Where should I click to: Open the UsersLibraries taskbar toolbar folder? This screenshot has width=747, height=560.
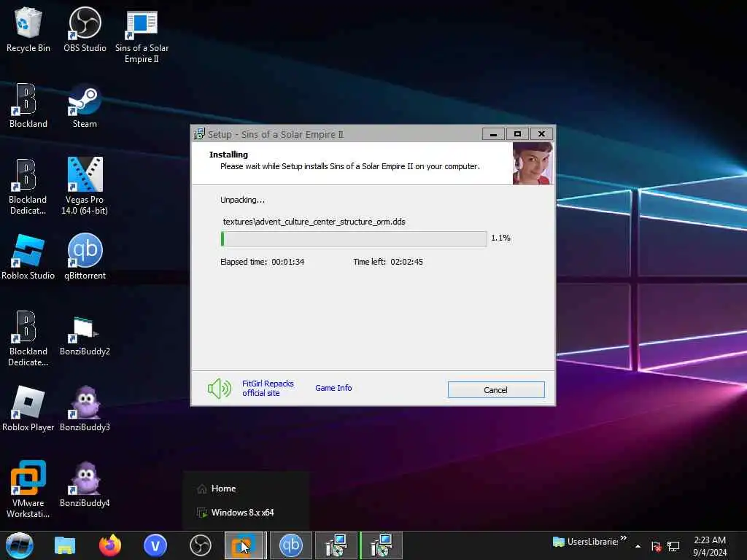pos(585,542)
